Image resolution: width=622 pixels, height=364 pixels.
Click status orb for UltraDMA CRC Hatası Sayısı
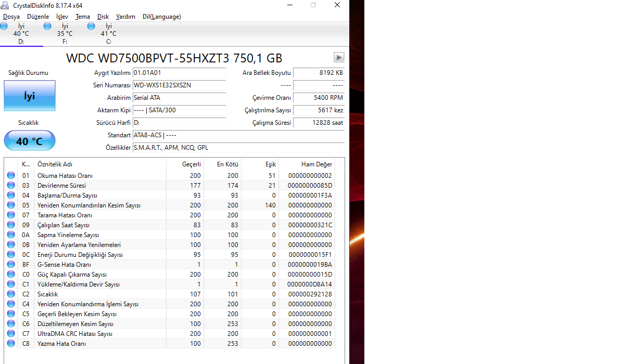tap(11, 333)
